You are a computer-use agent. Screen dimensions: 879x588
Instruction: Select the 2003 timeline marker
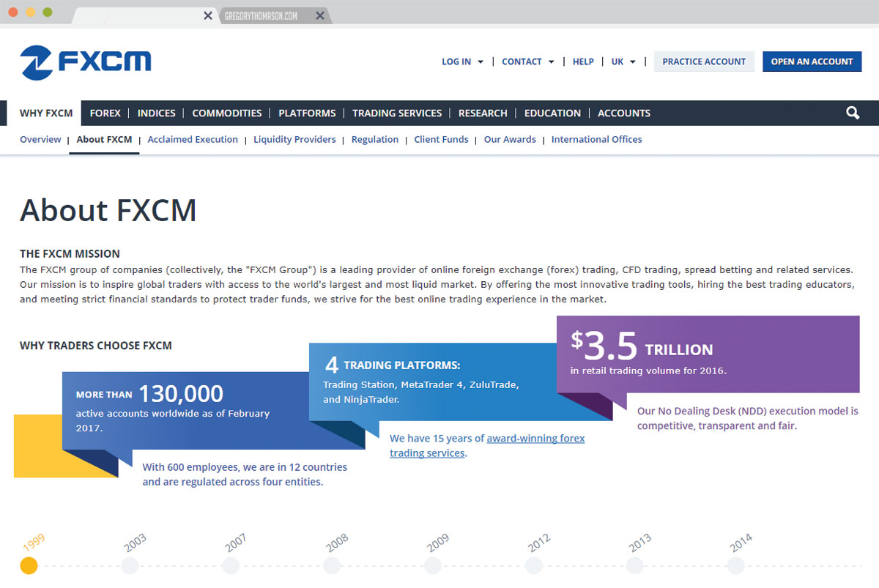click(x=130, y=565)
